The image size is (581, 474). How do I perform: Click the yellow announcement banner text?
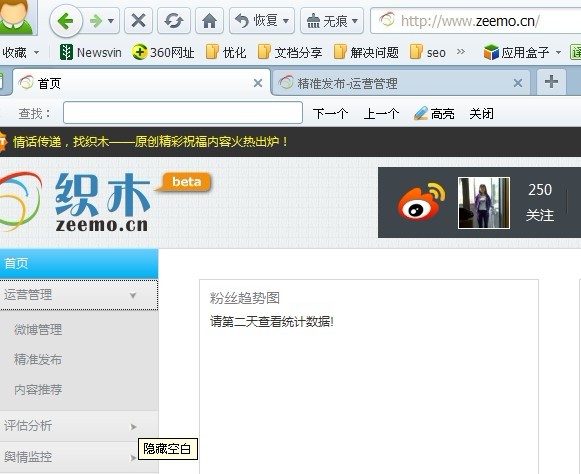[x=150, y=142]
